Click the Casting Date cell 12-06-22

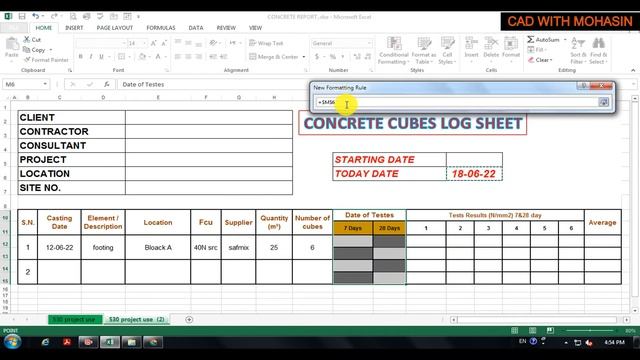pos(60,247)
